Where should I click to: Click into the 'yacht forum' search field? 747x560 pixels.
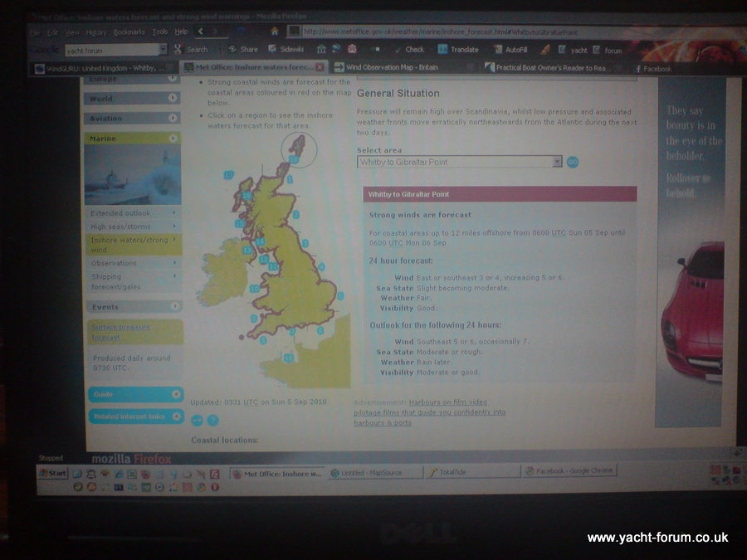(x=112, y=50)
